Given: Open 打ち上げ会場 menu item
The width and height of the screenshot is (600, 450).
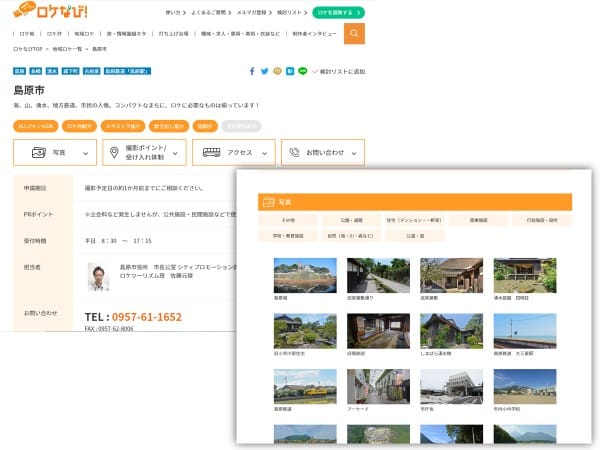Looking at the screenshot, I should pos(173,34).
